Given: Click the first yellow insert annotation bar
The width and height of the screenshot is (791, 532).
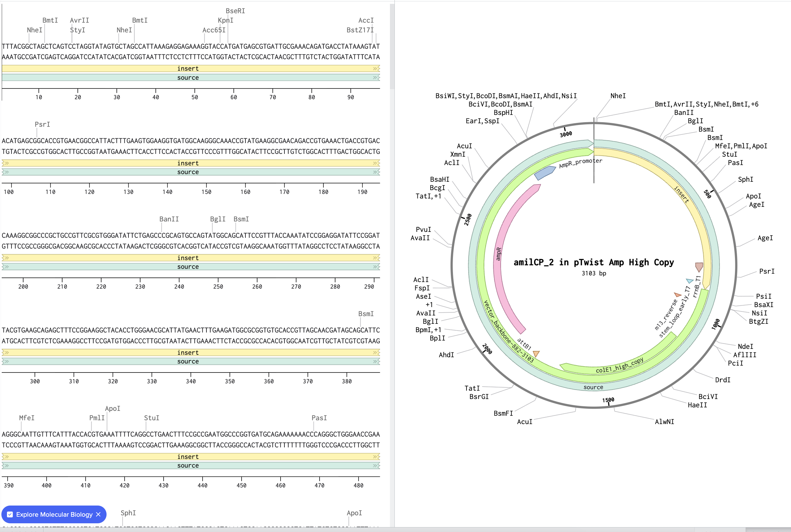Looking at the screenshot, I should point(188,69).
